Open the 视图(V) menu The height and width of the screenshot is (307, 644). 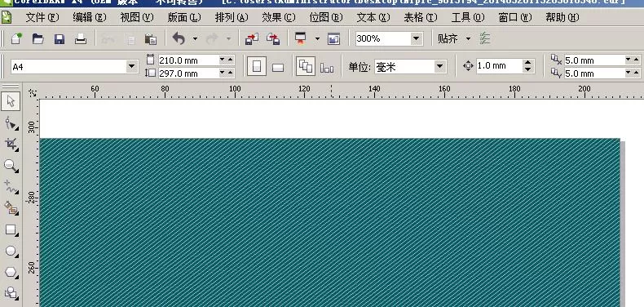[x=137, y=18]
